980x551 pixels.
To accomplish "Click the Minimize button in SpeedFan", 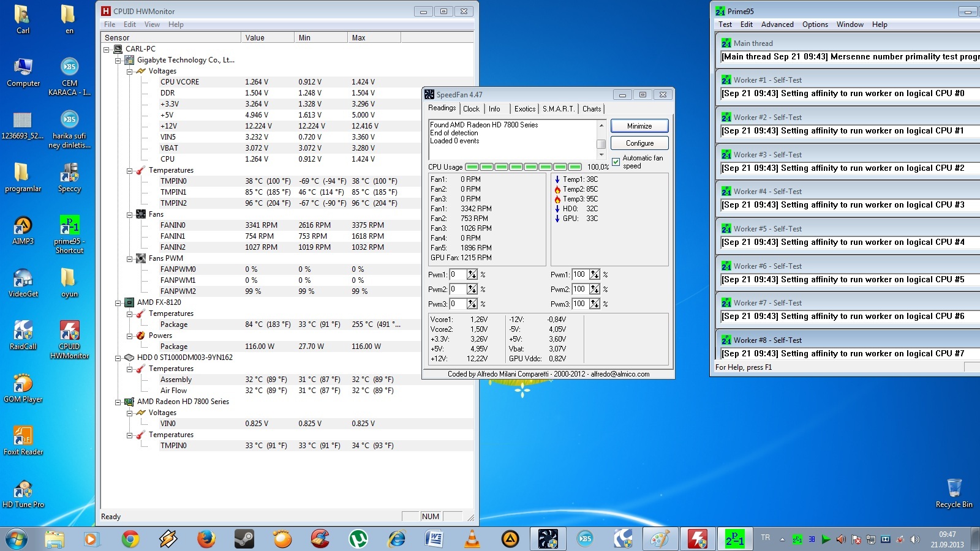I will tap(639, 126).
